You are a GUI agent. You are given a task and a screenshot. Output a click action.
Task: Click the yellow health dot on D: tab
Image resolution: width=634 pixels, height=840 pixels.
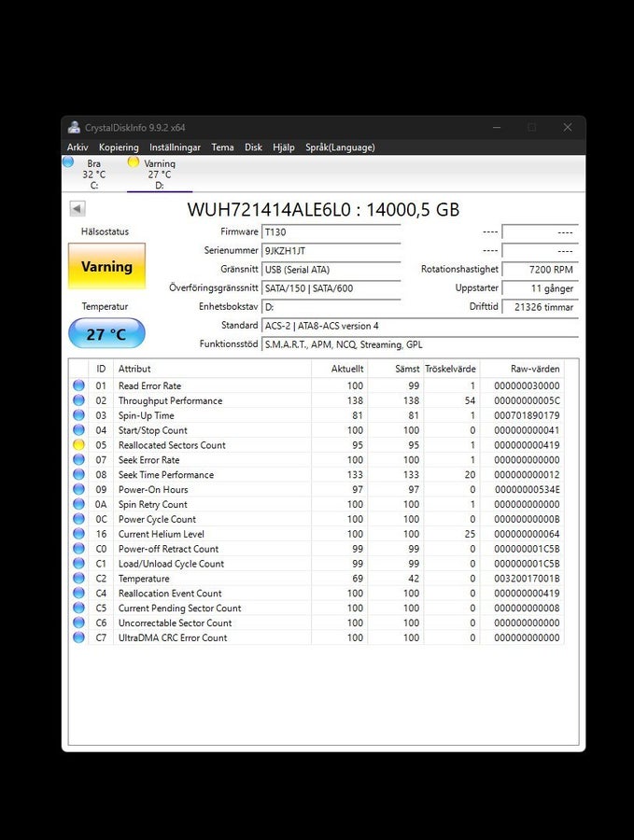(x=134, y=161)
